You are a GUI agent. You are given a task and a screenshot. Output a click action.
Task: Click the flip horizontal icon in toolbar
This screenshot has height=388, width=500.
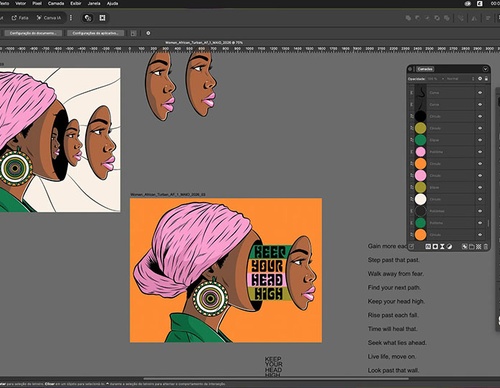click(475, 18)
